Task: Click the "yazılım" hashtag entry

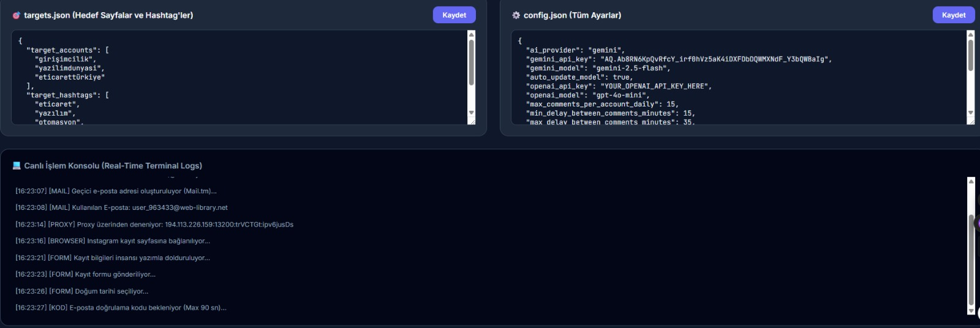Action: pyautogui.click(x=55, y=113)
